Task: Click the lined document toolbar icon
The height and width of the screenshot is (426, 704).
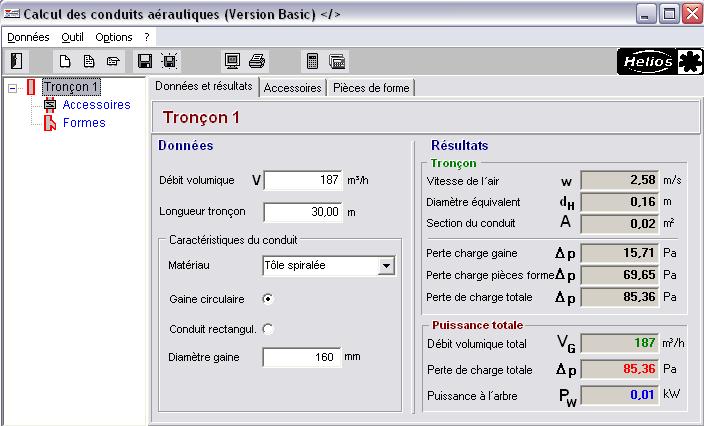Action: tap(89, 61)
